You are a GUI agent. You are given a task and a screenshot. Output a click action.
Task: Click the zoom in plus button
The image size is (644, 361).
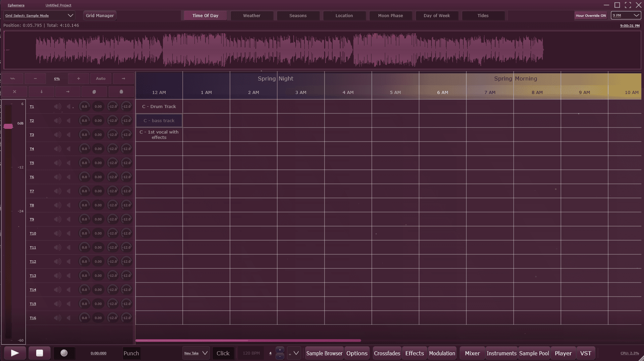pyautogui.click(x=78, y=79)
